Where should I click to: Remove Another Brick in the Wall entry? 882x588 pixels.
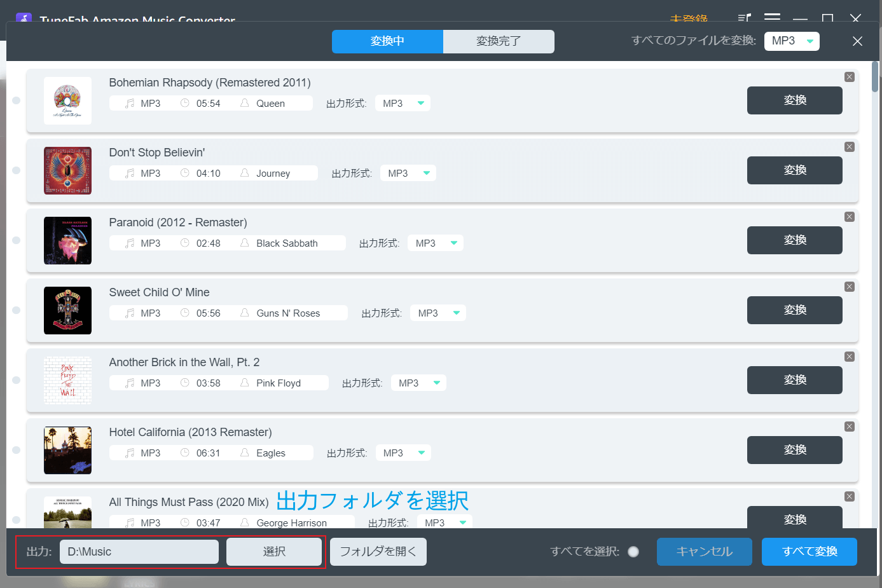click(849, 357)
